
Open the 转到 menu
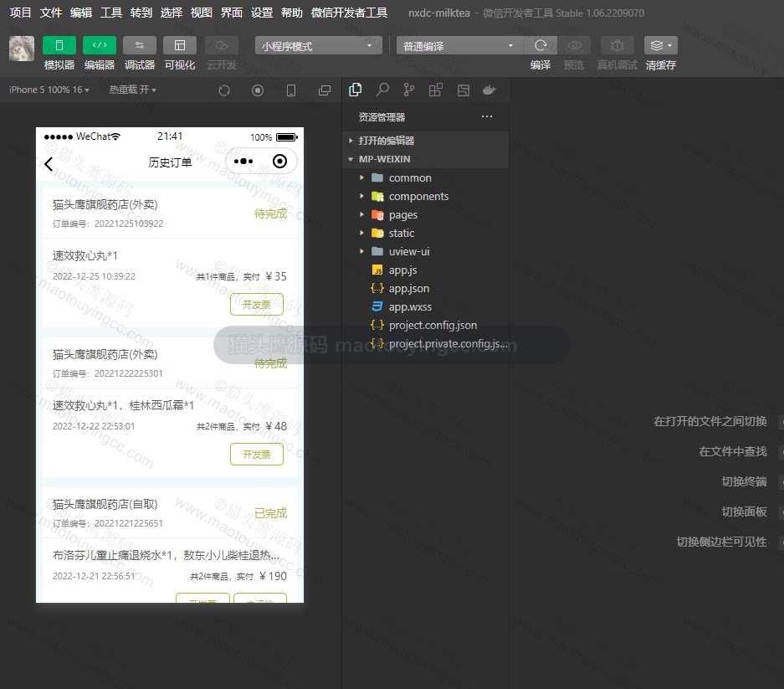pos(141,13)
